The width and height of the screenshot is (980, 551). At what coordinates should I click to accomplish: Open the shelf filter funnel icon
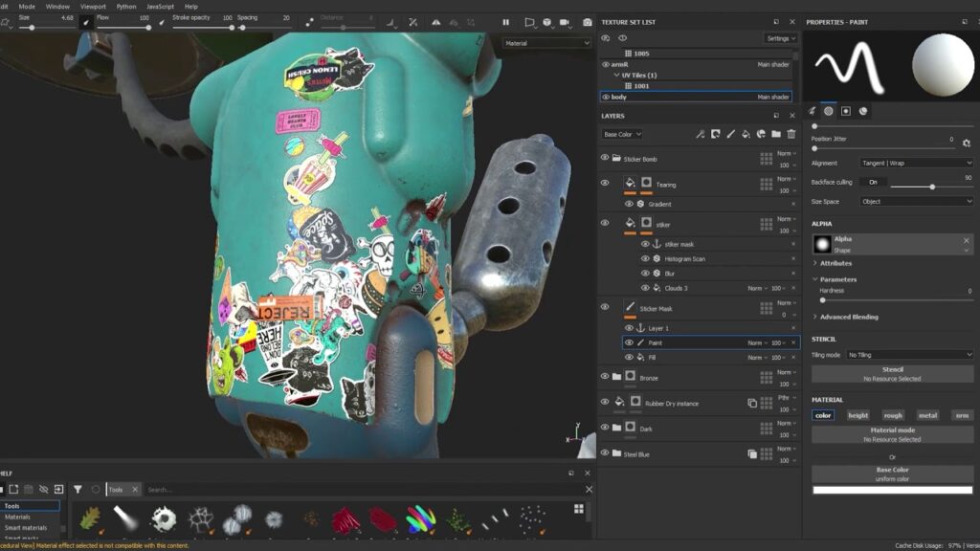pos(78,489)
